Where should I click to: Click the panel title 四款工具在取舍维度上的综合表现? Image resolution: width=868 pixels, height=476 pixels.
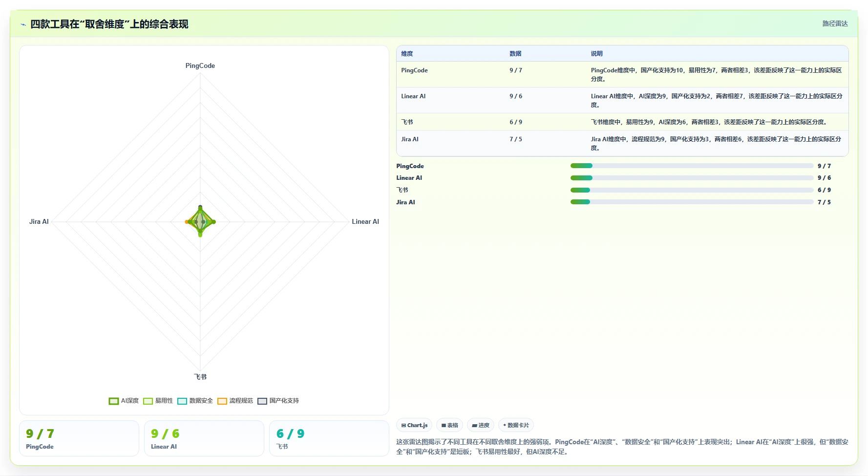[x=109, y=24]
